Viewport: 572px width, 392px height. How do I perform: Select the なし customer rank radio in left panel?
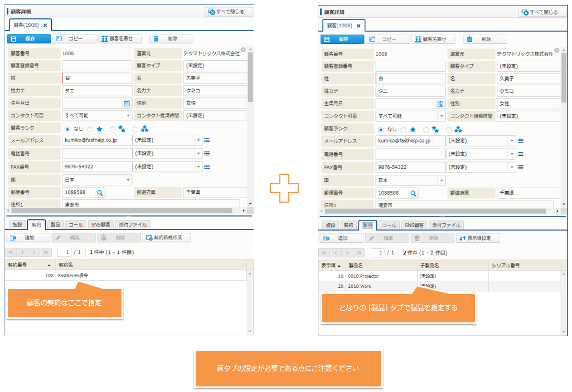(x=69, y=129)
